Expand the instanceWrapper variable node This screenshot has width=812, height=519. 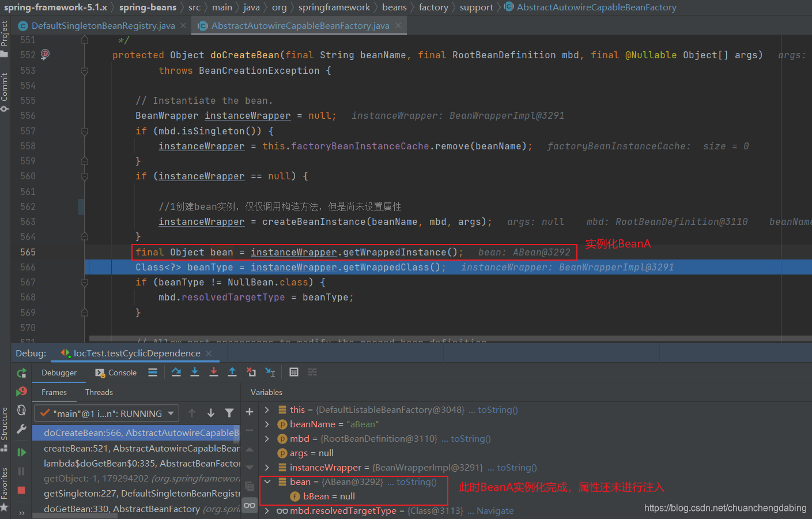pyautogui.click(x=267, y=468)
